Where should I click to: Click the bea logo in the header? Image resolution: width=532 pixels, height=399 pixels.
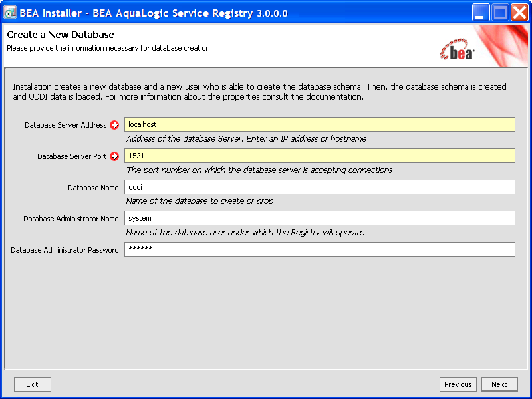457,49
